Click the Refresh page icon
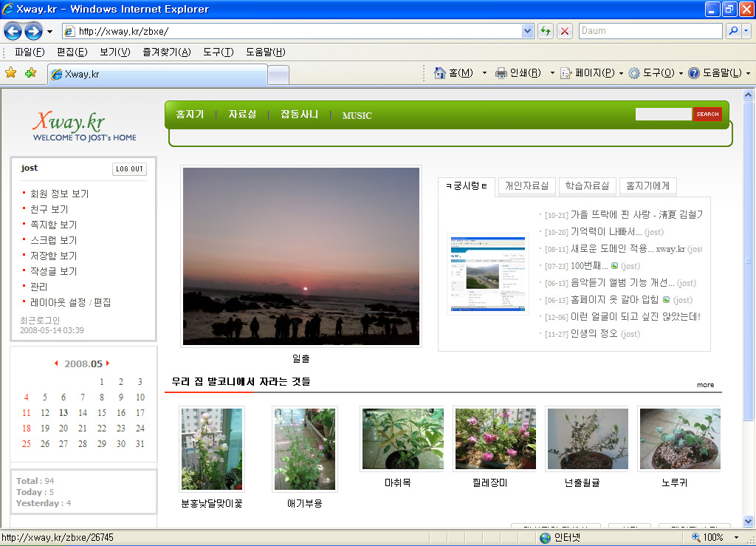The width and height of the screenshot is (756, 546). (x=546, y=31)
